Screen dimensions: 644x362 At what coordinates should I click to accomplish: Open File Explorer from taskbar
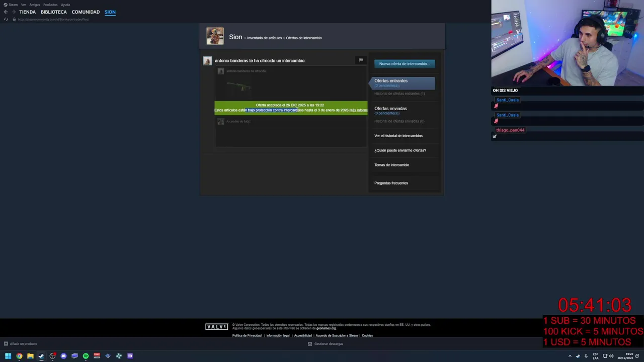tap(30, 356)
